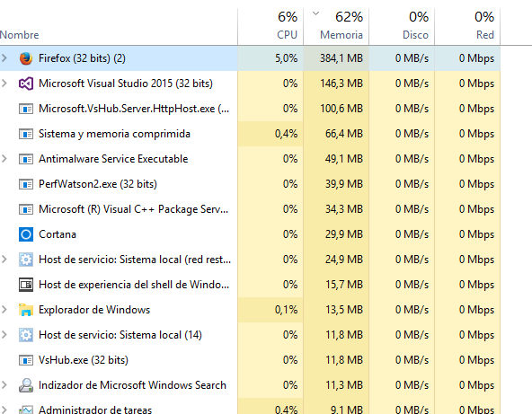532x414 pixels.
Task: Click the Firefox process icon
Action: pos(26,58)
